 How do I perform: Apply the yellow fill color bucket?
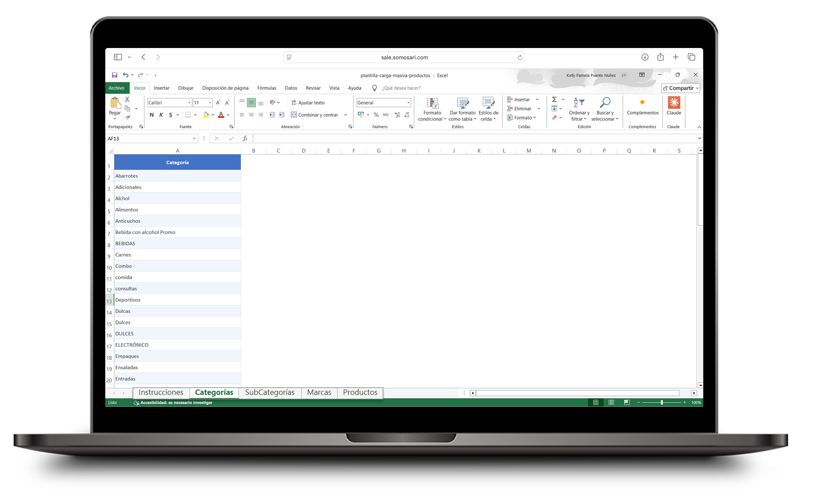[x=206, y=115]
